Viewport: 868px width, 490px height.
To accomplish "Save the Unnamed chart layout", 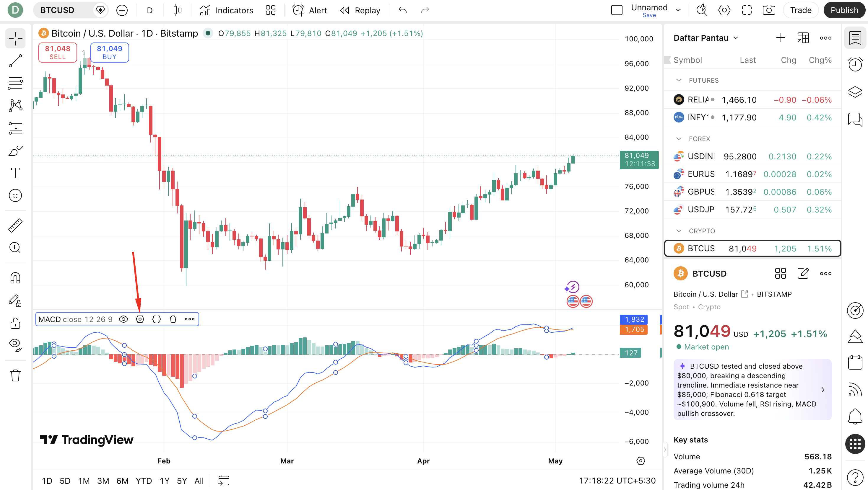I will pos(649,15).
